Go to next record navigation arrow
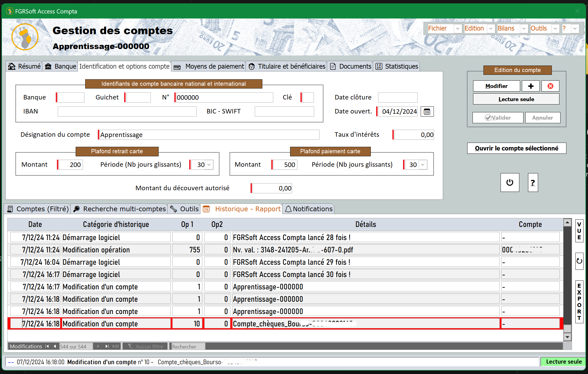 [98, 346]
